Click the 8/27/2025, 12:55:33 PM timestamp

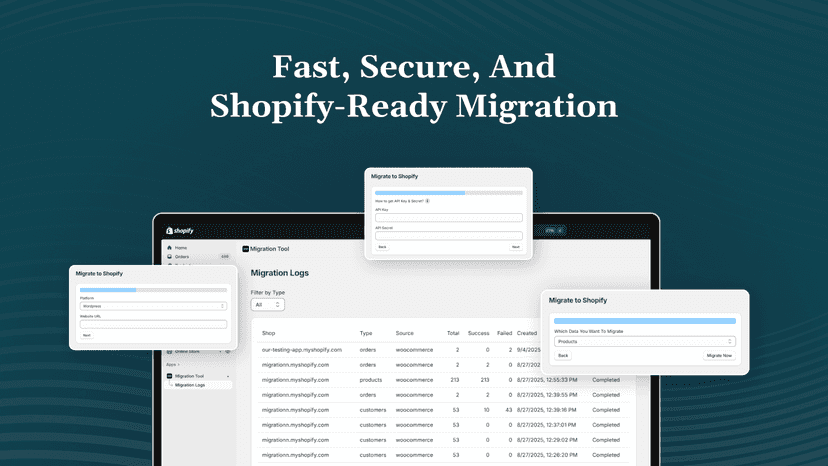(547, 380)
